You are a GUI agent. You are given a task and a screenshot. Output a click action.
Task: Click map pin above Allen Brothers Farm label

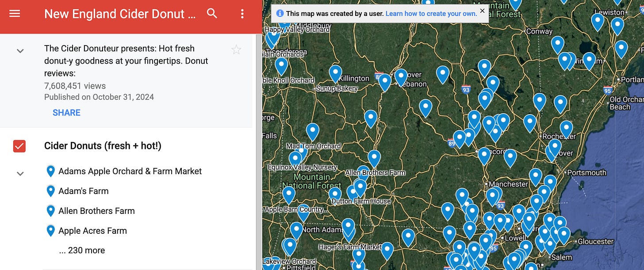[374, 158]
